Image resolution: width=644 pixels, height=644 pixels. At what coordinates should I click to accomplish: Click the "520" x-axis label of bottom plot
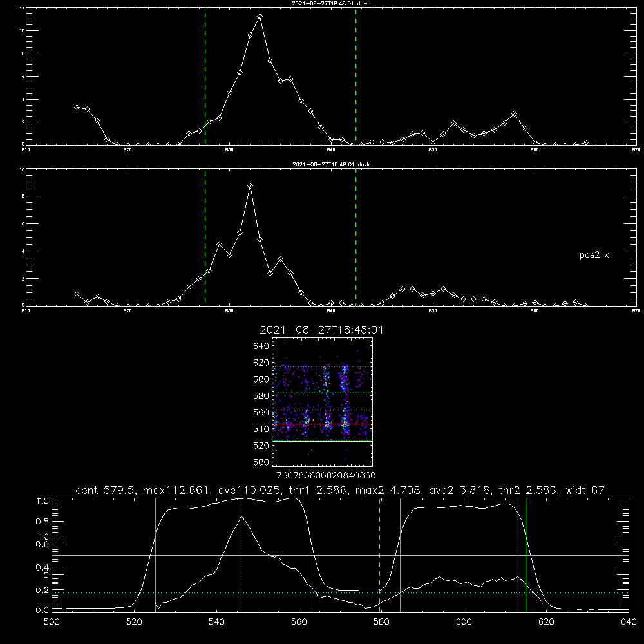click(134, 622)
